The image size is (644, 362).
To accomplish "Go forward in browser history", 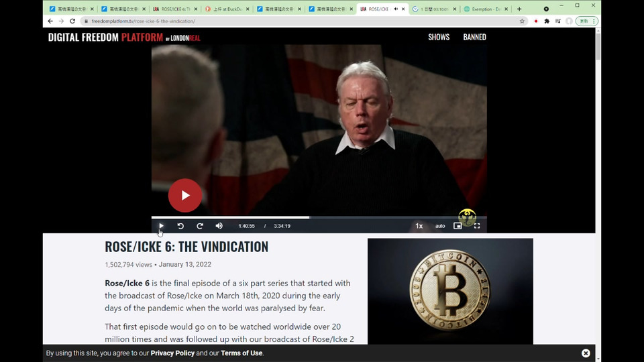I will (x=61, y=21).
